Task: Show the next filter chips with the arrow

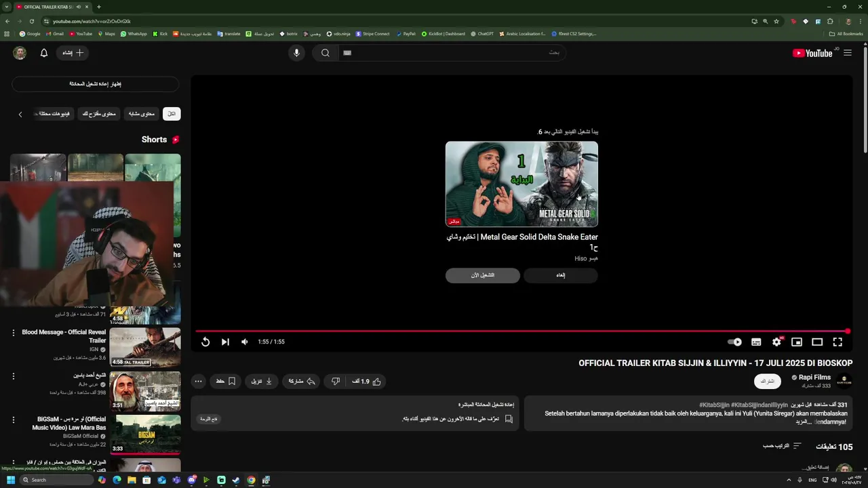Action: (20, 114)
